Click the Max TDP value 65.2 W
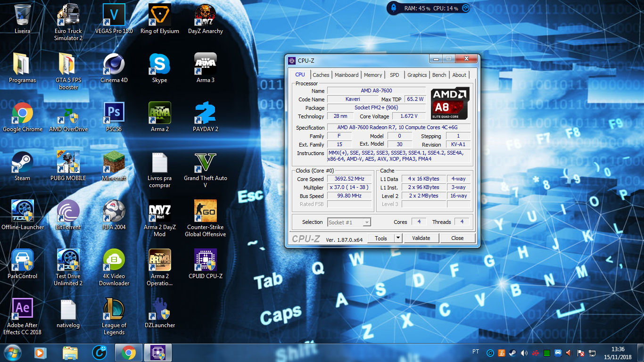The height and width of the screenshot is (362, 644). [x=415, y=99]
